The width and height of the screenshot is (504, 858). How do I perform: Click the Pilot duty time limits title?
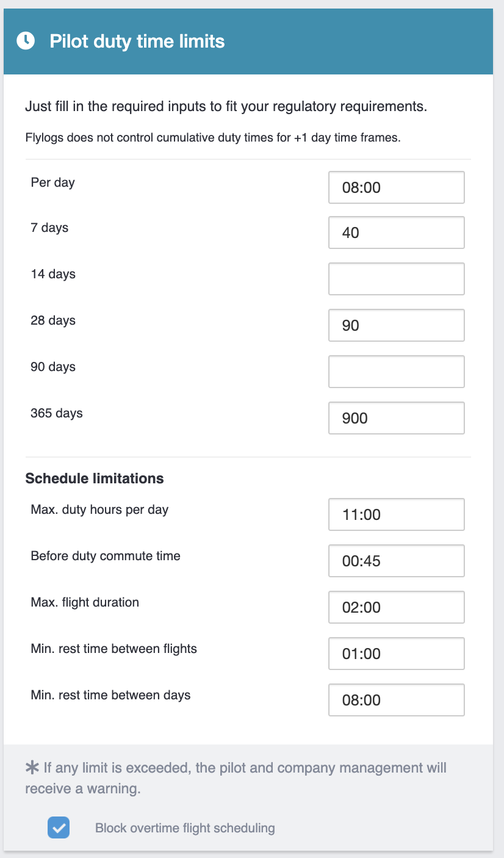(x=137, y=41)
